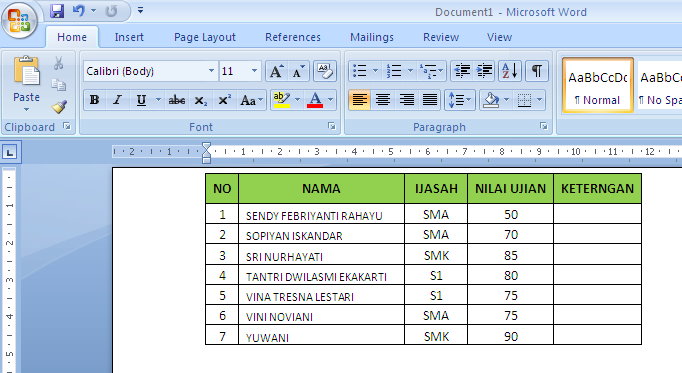The width and height of the screenshot is (682, 373).
Task: Toggle bulleted list
Action: (360, 70)
